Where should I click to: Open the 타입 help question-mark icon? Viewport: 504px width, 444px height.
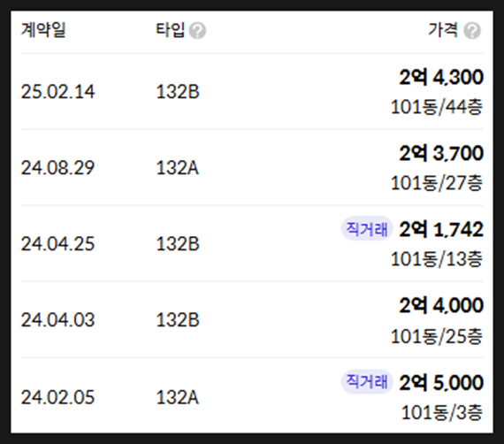click(x=197, y=31)
